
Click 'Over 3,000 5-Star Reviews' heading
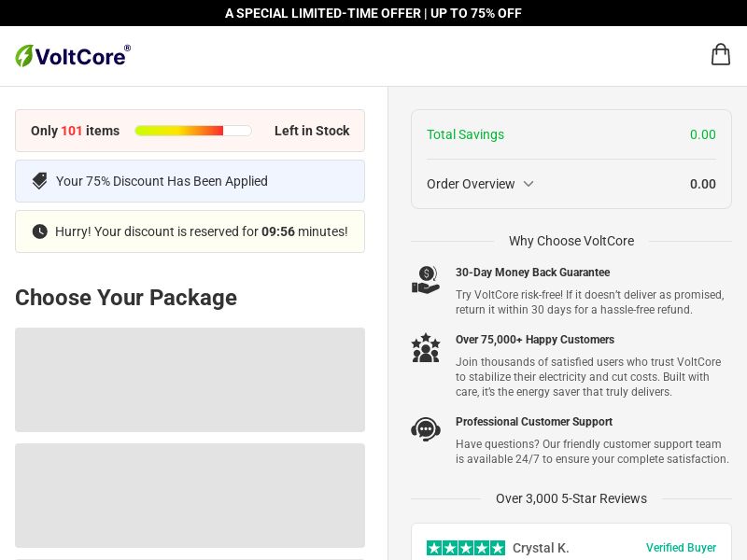click(x=571, y=498)
